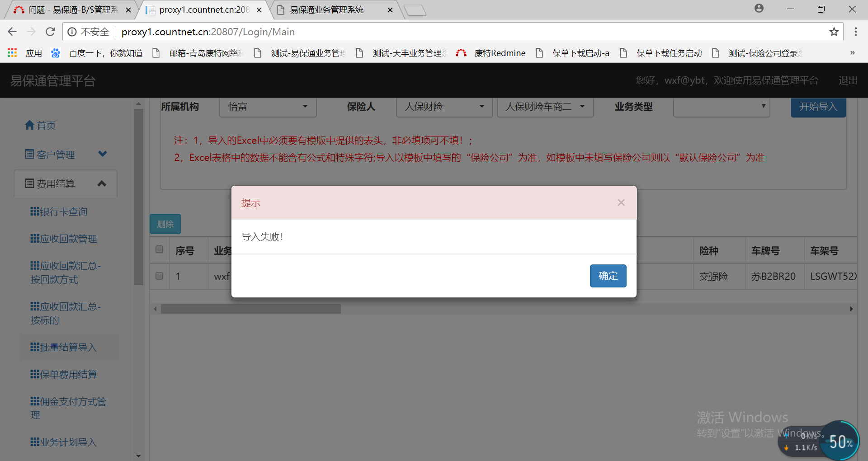The height and width of the screenshot is (461, 868).
Task: Open 应收回款汇总-按标的 in the sidebar
Action: click(x=66, y=313)
